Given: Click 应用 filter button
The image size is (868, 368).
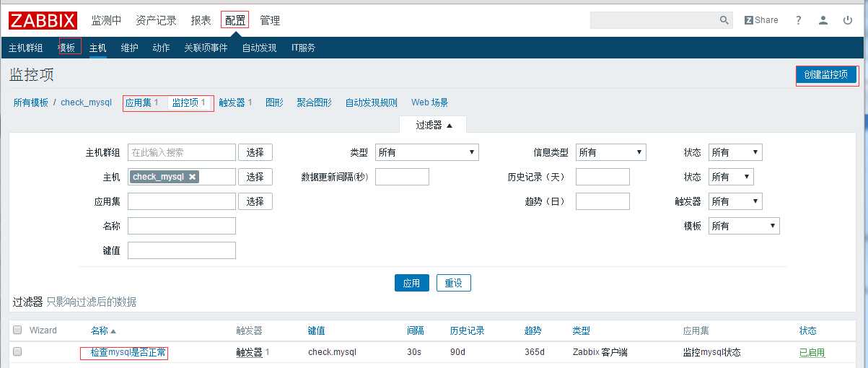Looking at the screenshot, I should 412,283.
